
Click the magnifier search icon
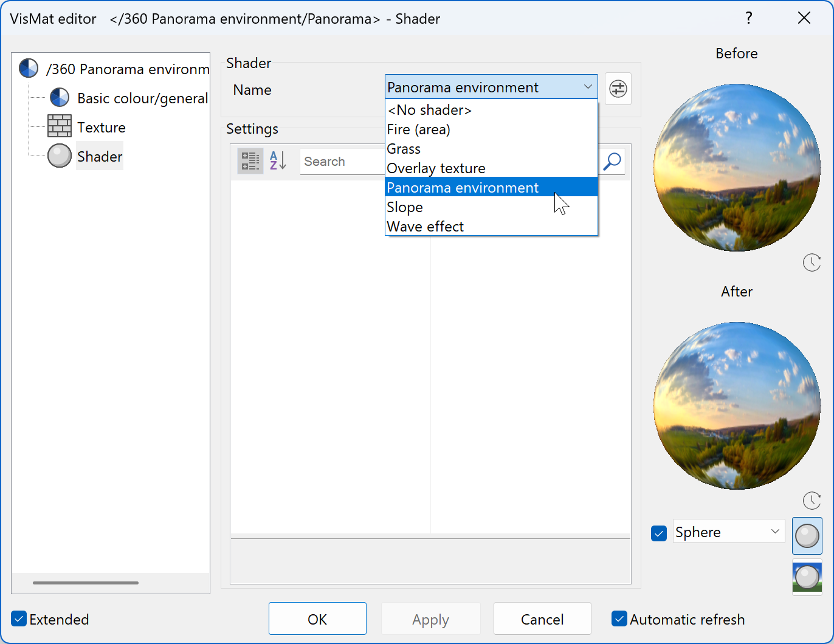(612, 162)
